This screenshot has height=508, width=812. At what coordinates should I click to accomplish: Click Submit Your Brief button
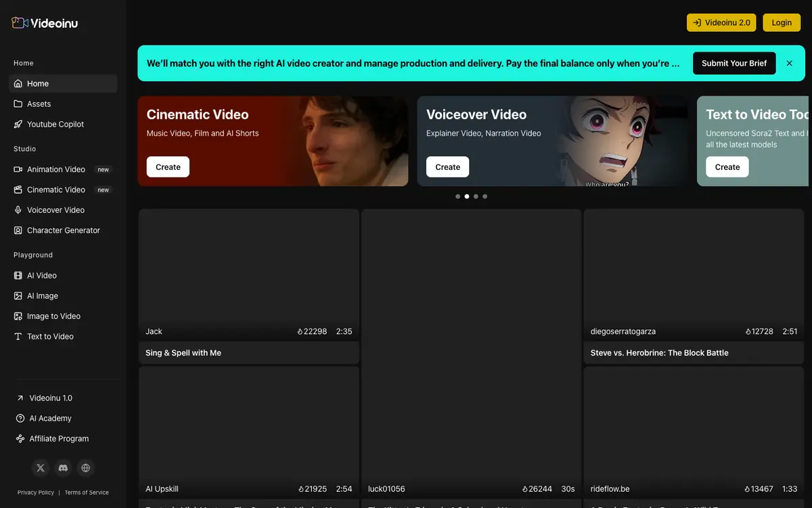(734, 63)
